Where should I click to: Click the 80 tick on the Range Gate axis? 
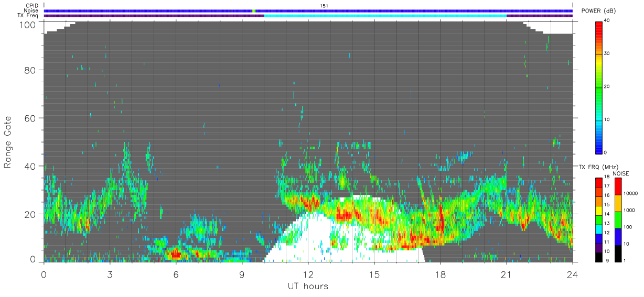pyautogui.click(x=30, y=70)
